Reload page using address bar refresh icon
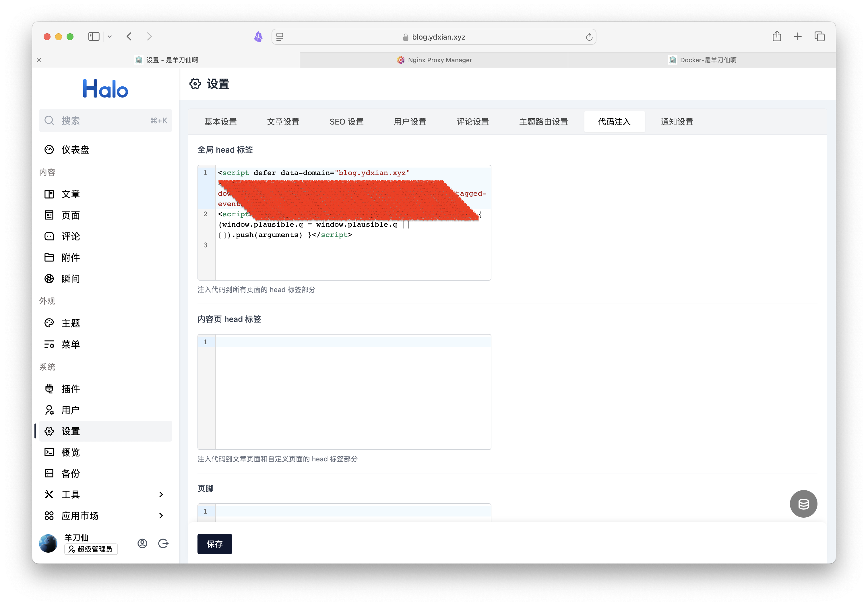This screenshot has height=606, width=868. [589, 37]
